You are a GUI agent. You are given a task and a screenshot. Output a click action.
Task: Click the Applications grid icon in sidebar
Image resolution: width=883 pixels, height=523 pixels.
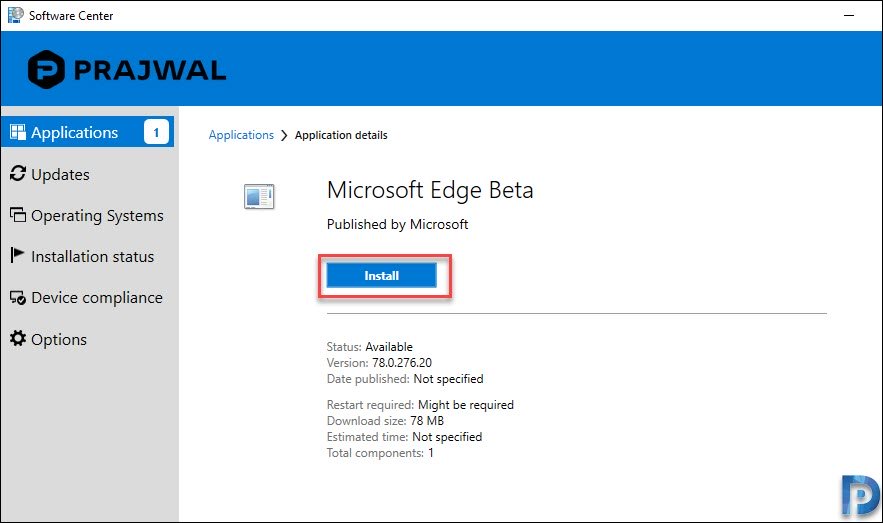click(x=18, y=132)
